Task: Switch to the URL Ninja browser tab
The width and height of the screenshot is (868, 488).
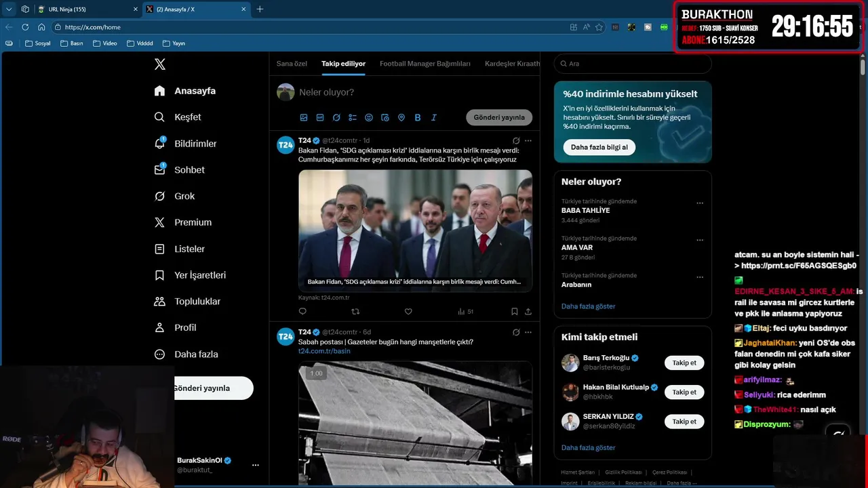Action: pos(87,9)
